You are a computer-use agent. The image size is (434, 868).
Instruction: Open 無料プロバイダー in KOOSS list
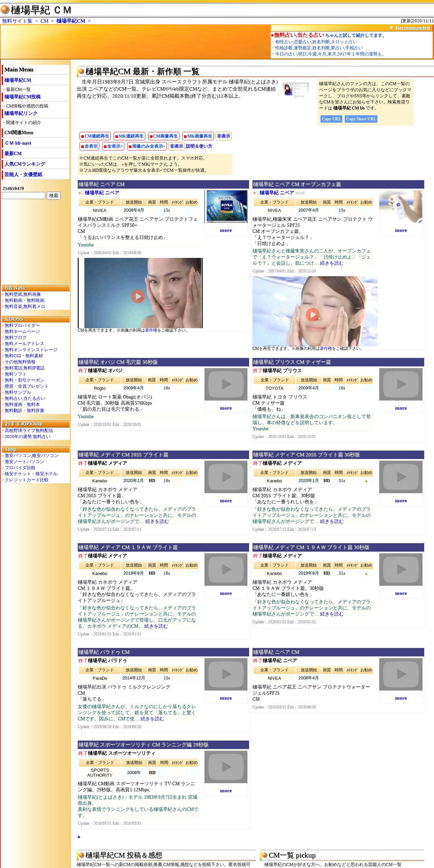(22, 325)
